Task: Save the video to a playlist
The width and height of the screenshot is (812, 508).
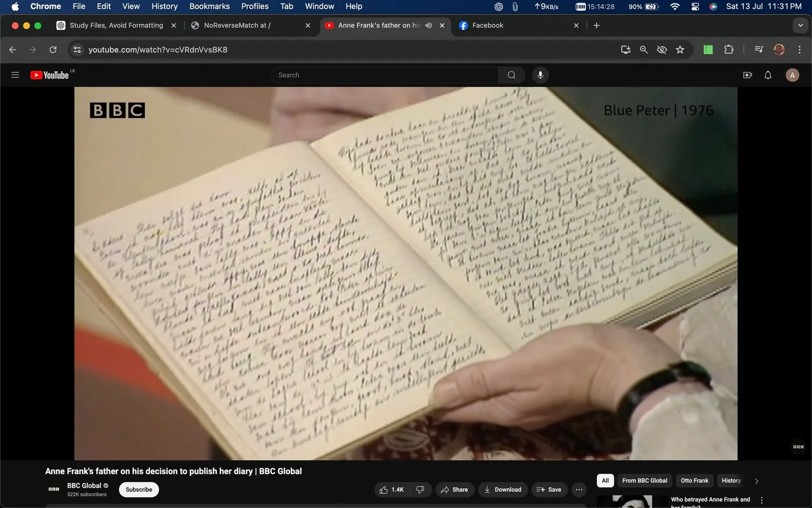Action: tap(549, 489)
